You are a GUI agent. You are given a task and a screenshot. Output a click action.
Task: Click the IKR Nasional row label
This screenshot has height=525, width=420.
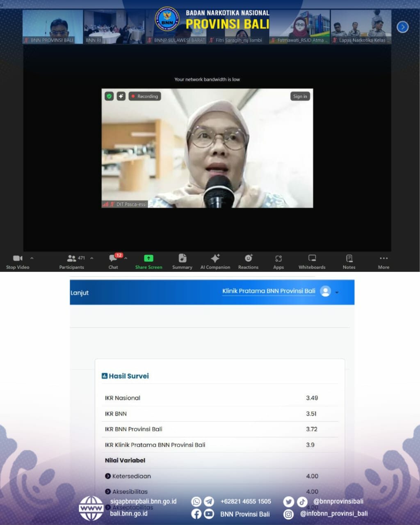[123, 398]
